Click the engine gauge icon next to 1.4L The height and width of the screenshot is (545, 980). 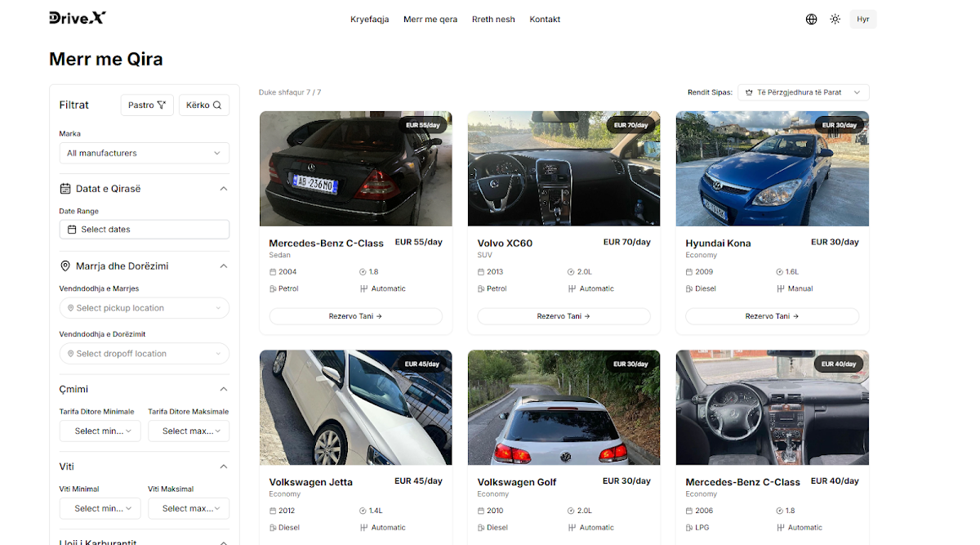pyautogui.click(x=363, y=511)
